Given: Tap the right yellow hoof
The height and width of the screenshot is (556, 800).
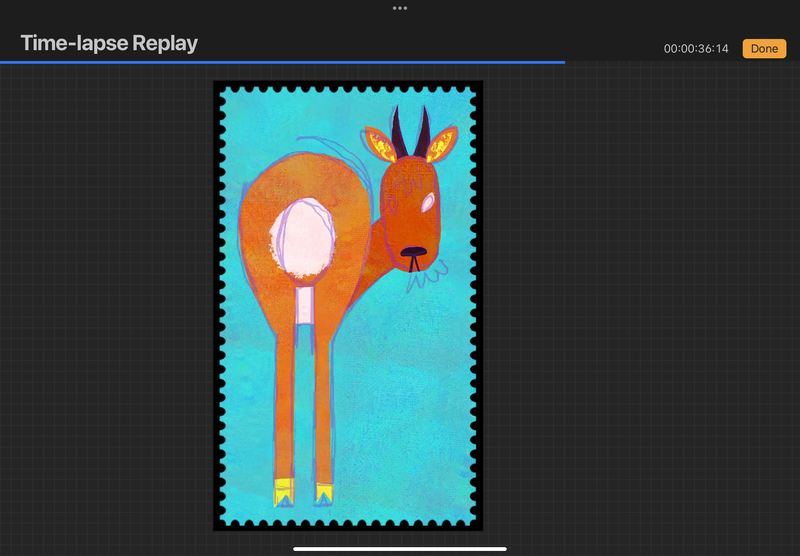Looking at the screenshot, I should 324,492.
